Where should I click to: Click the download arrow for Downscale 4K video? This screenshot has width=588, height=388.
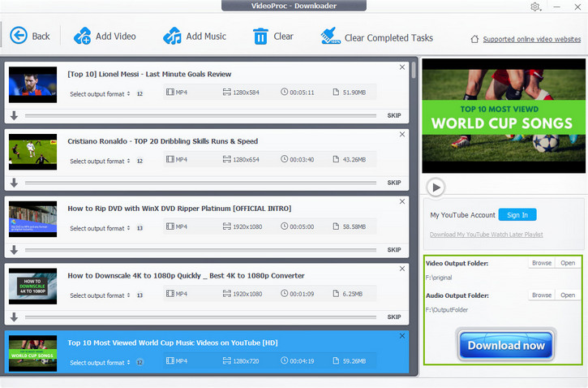pyautogui.click(x=15, y=317)
